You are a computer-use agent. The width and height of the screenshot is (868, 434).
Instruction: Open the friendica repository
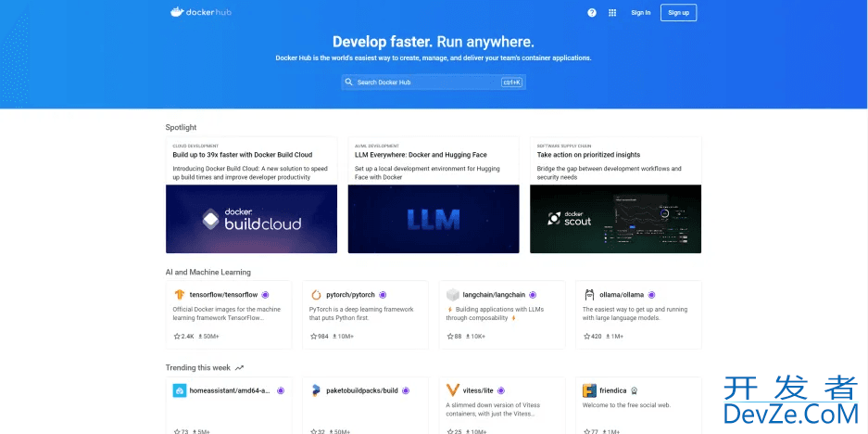(613, 390)
